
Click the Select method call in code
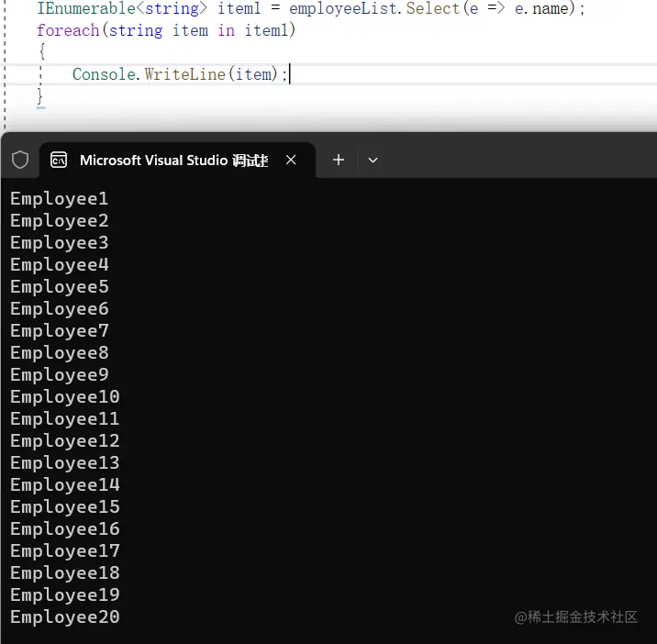point(432,8)
